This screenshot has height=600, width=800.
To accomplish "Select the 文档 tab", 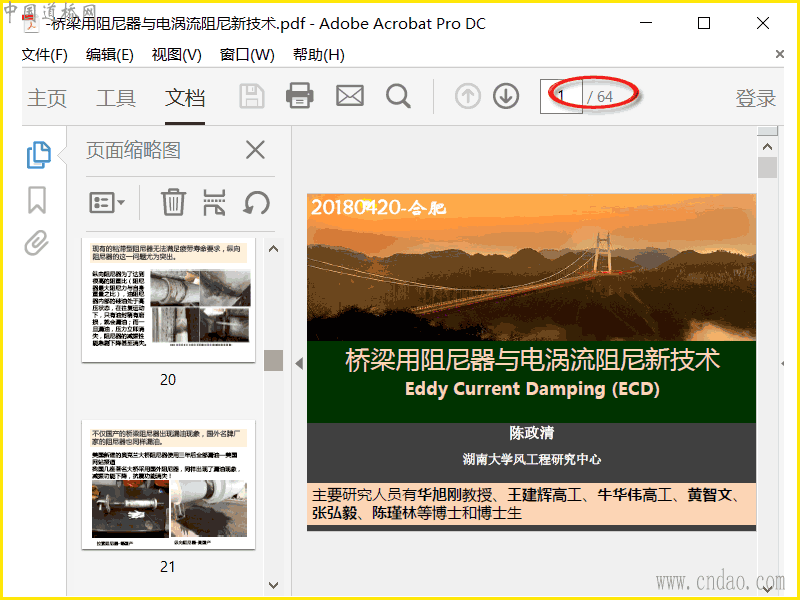I will click(x=185, y=97).
